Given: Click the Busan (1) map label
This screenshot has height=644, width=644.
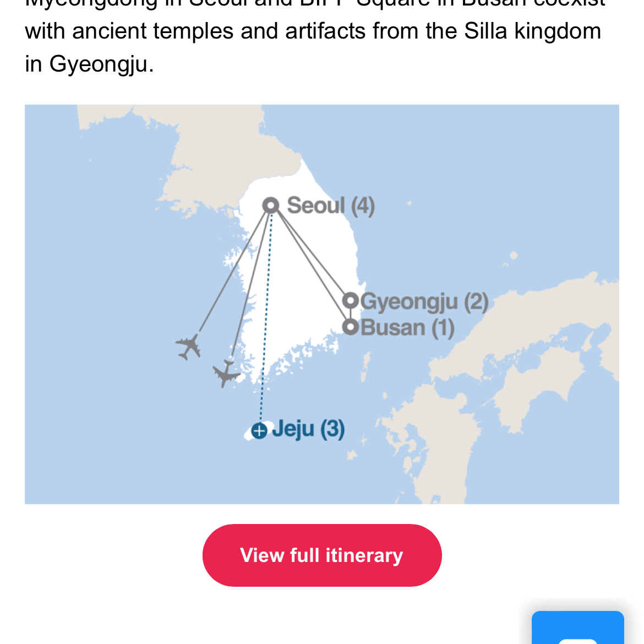Looking at the screenshot, I should coord(407,328).
